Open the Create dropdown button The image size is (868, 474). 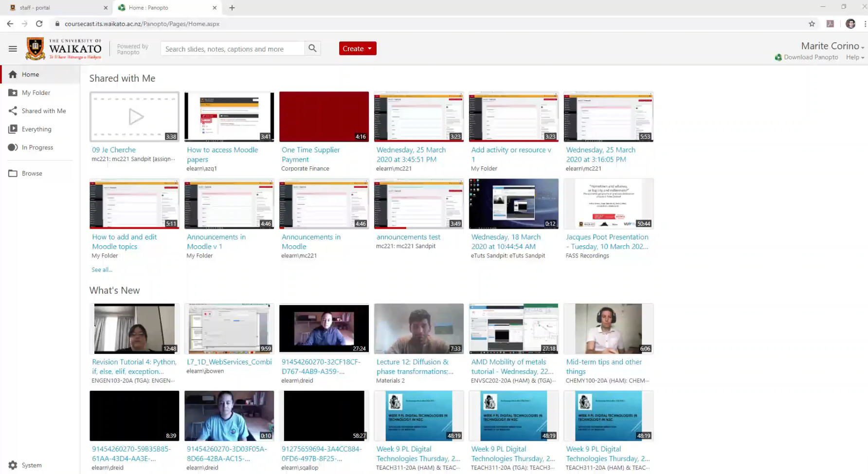pos(358,48)
